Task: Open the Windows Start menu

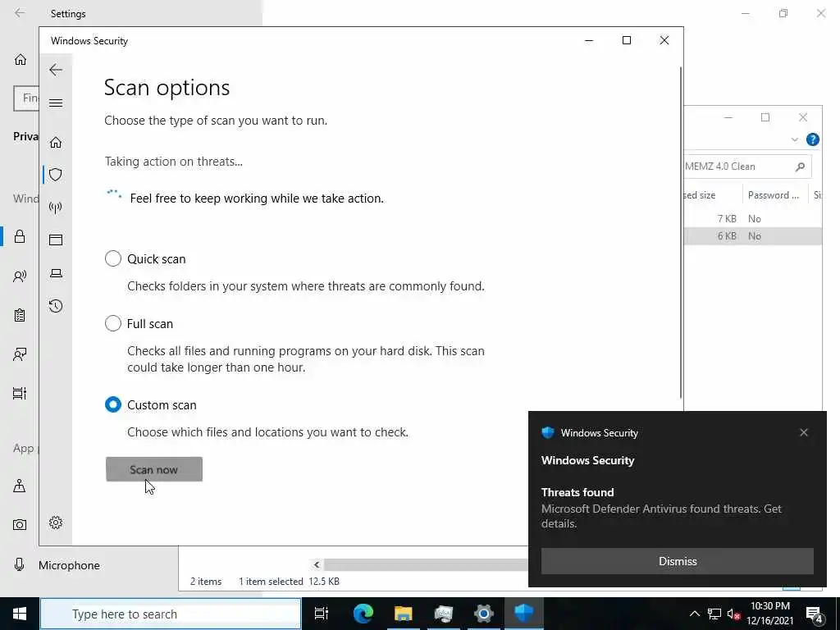Action: [x=20, y=614]
